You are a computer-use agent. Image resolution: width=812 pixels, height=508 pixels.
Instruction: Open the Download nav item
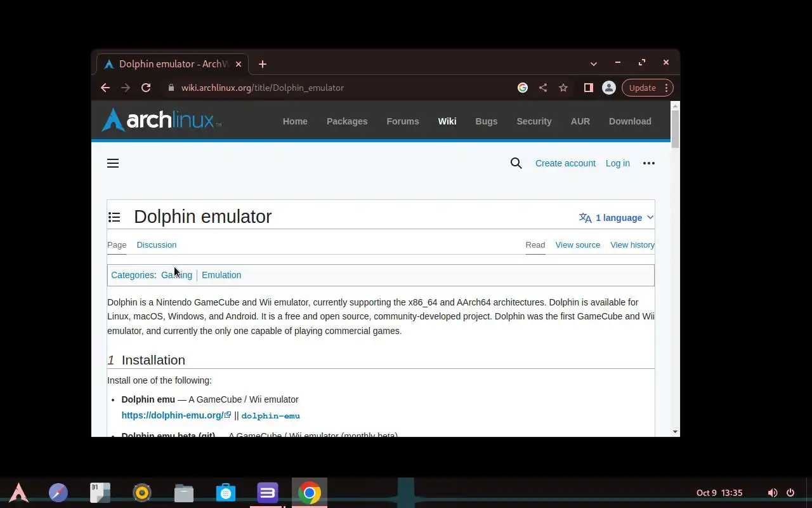tap(630, 121)
